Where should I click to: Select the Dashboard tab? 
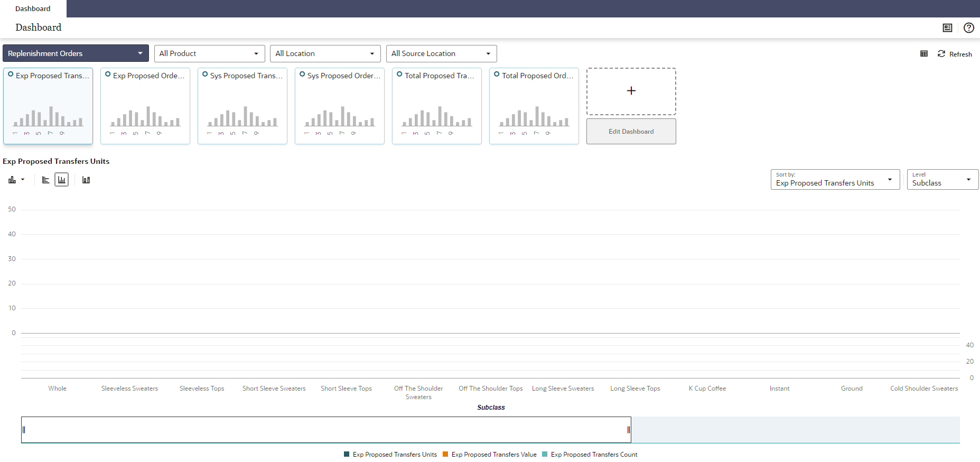coord(33,8)
